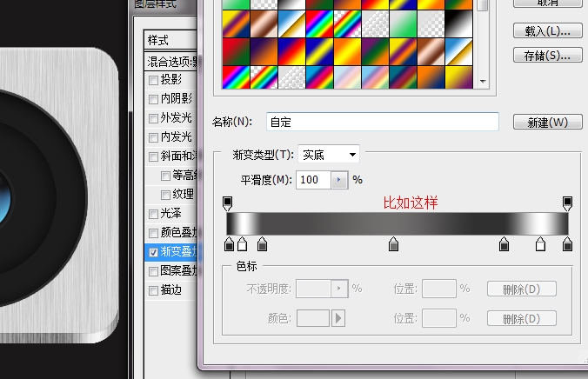Image resolution: width=588 pixels, height=379 pixels.
Task: Click the 载入(L)... load button
Action: (547, 30)
